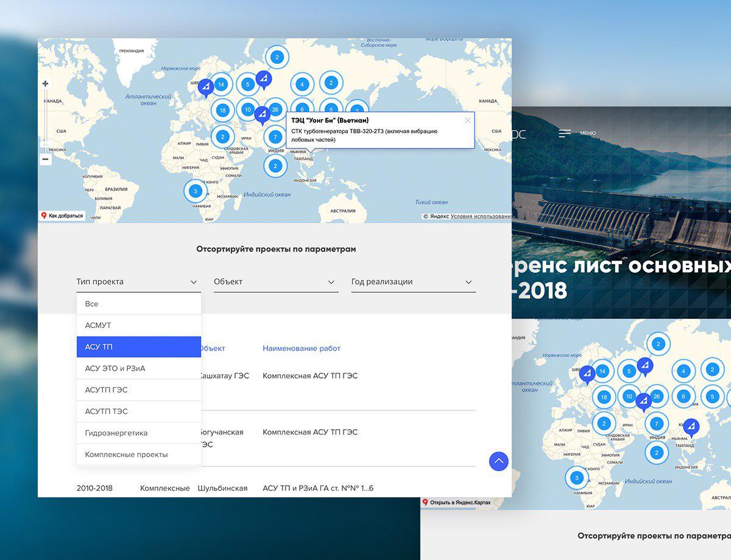
Task: Open hamburger МЕНЮ in back window header
Action: [x=577, y=133]
